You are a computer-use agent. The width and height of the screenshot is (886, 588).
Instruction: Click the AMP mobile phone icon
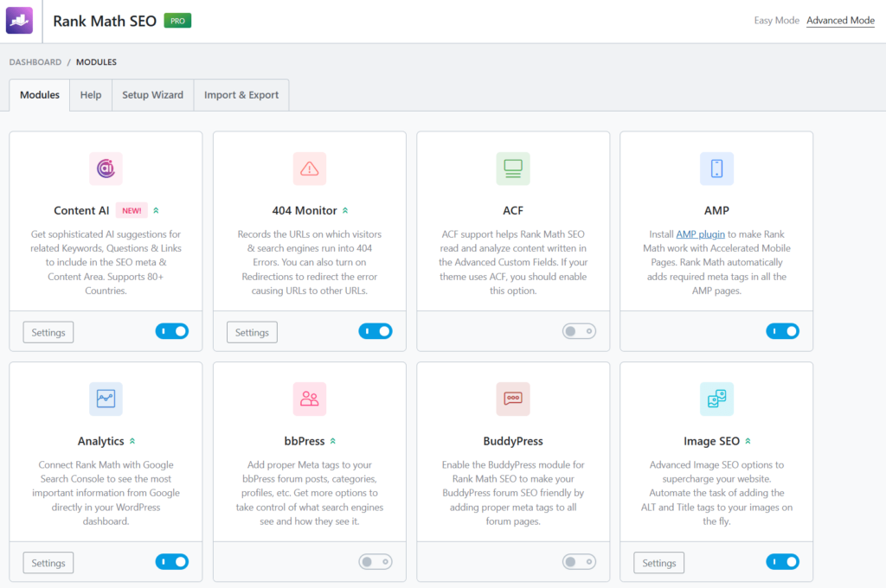coord(716,169)
